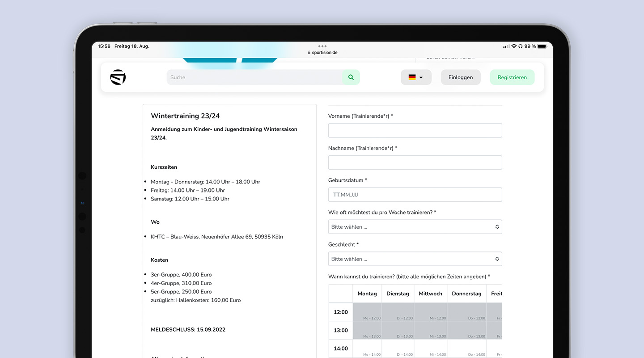Click the Registrieren button

512,77
